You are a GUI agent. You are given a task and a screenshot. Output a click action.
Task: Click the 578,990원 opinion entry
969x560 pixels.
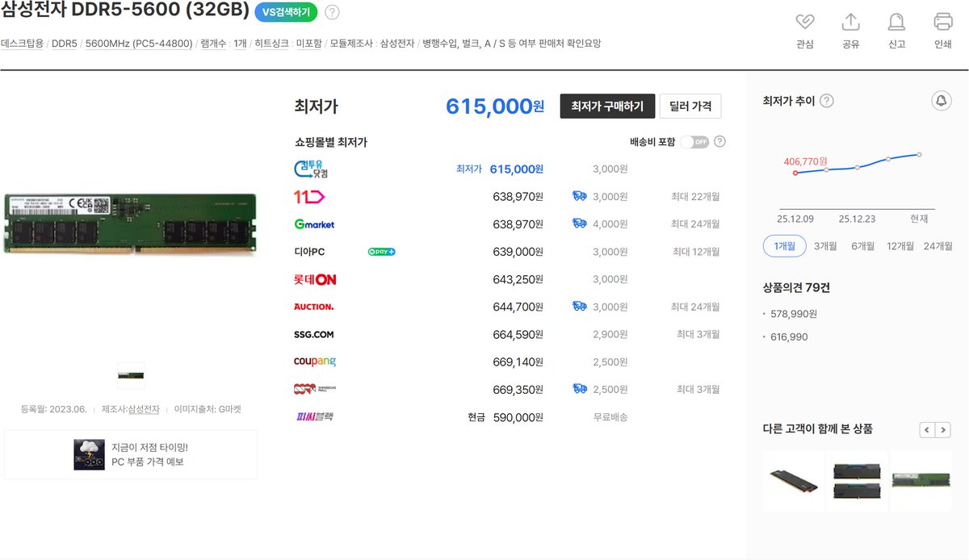[x=794, y=314]
